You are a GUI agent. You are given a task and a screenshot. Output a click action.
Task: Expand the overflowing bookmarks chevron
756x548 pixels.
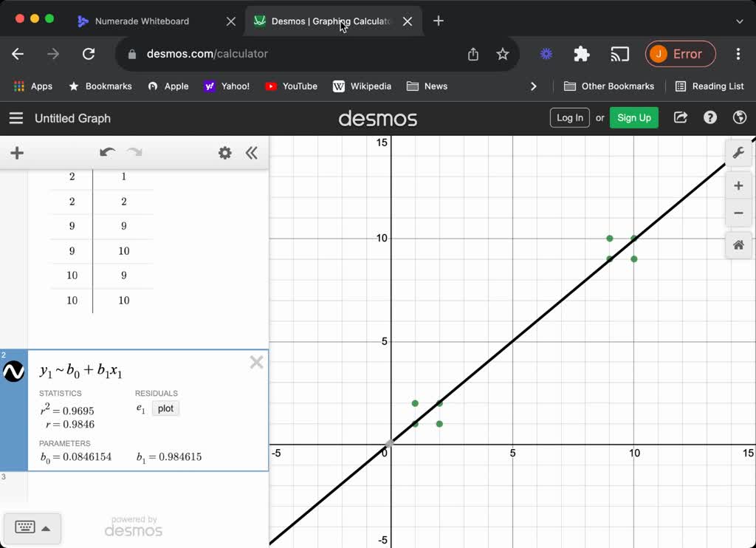pyautogui.click(x=534, y=86)
